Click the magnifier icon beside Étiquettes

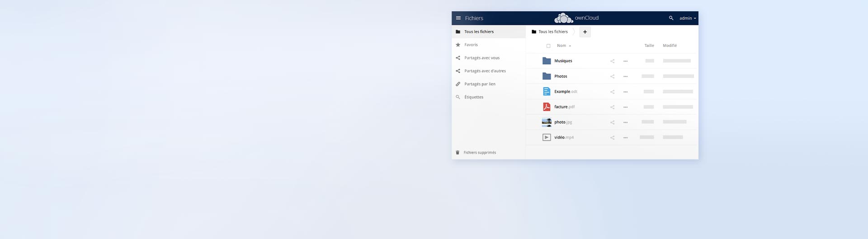click(x=458, y=97)
